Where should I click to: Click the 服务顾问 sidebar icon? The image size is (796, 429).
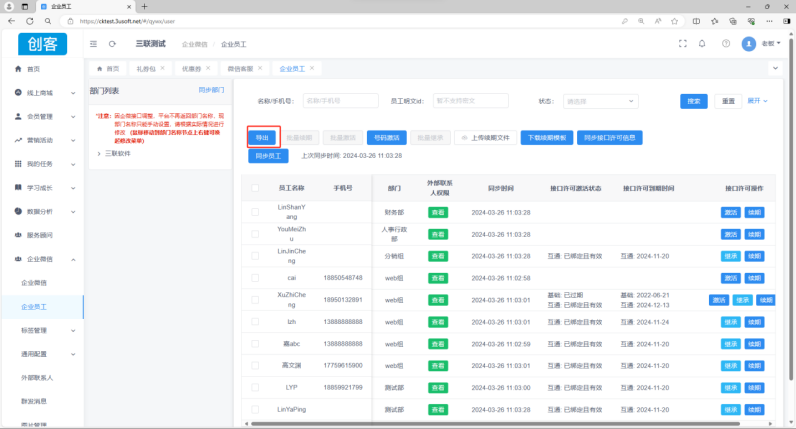(18, 235)
